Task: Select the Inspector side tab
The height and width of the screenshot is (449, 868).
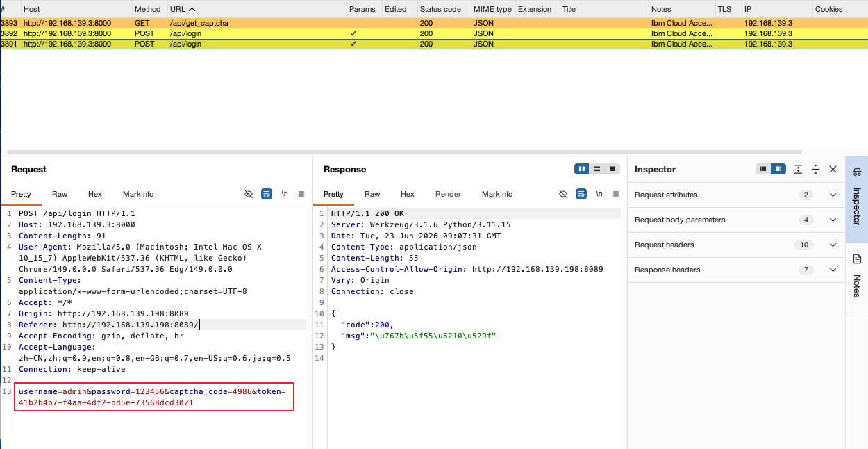Action: [x=857, y=199]
